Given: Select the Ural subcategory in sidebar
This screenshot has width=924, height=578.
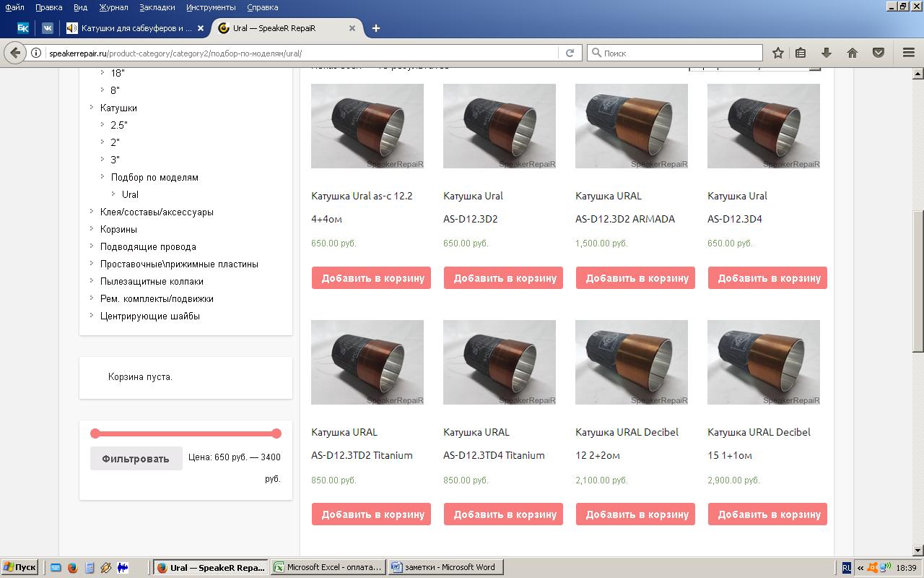Looking at the screenshot, I should (130, 194).
